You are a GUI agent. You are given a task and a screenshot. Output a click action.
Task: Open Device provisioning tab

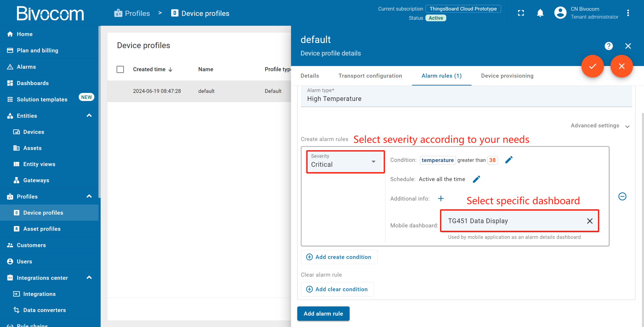[507, 76]
